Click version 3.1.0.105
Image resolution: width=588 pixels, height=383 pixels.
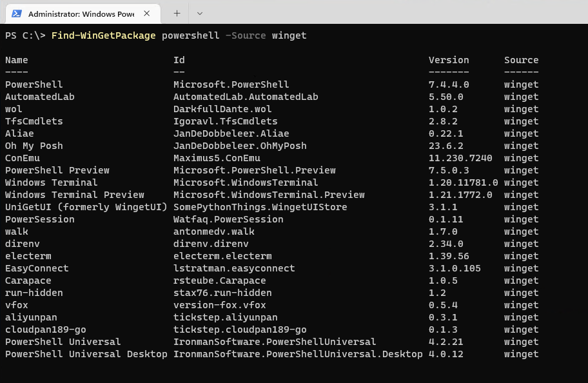click(455, 269)
